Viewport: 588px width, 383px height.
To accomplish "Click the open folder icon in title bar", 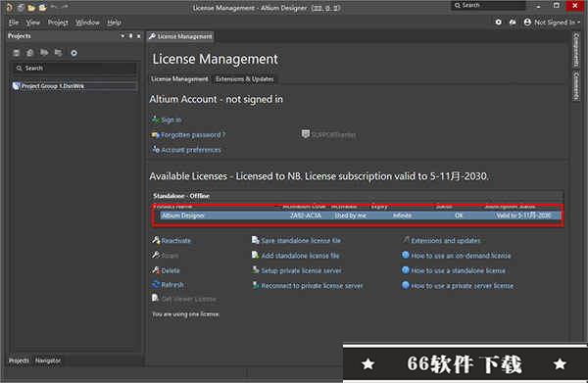I will pos(32,7).
